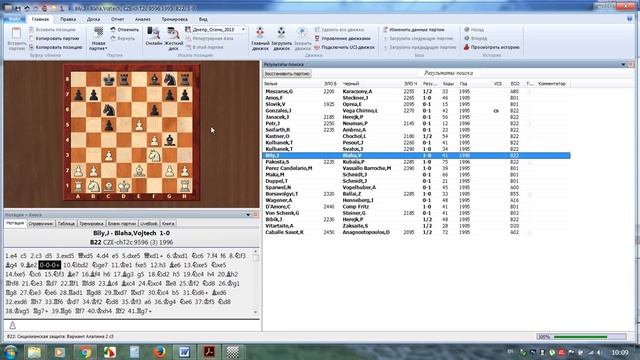Click the black bishop on g4
Screen dimensions: 640x360
coord(169,140)
